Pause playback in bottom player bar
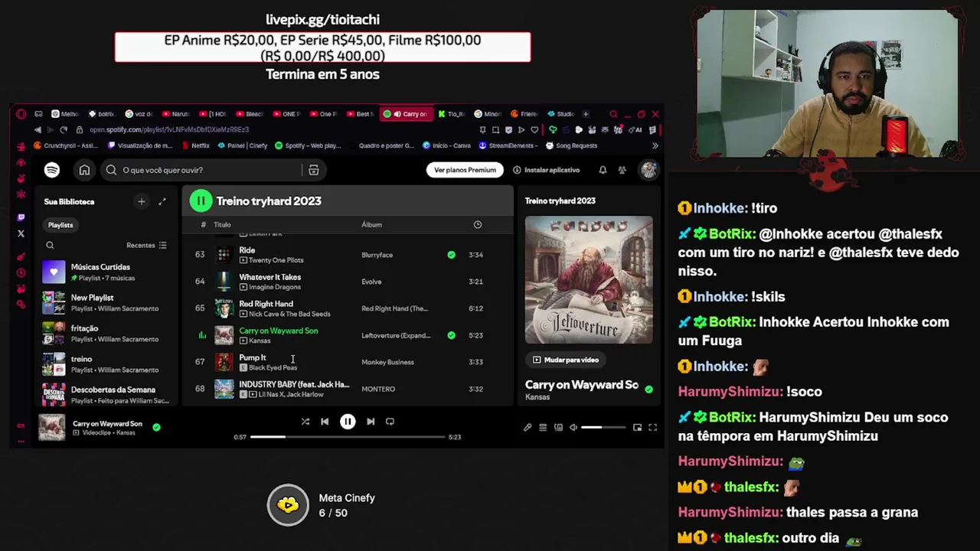980x551 pixels. [348, 422]
